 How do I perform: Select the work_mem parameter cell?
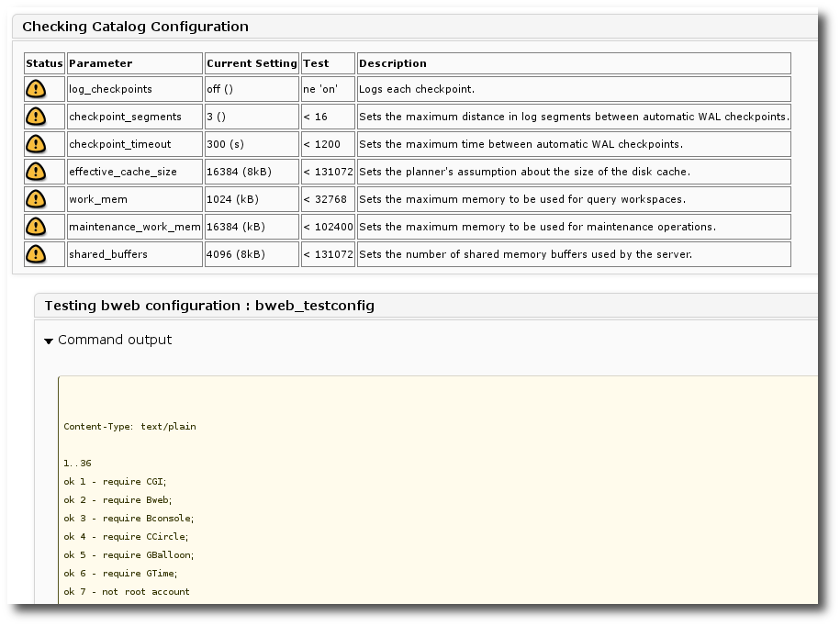pyautogui.click(x=134, y=199)
